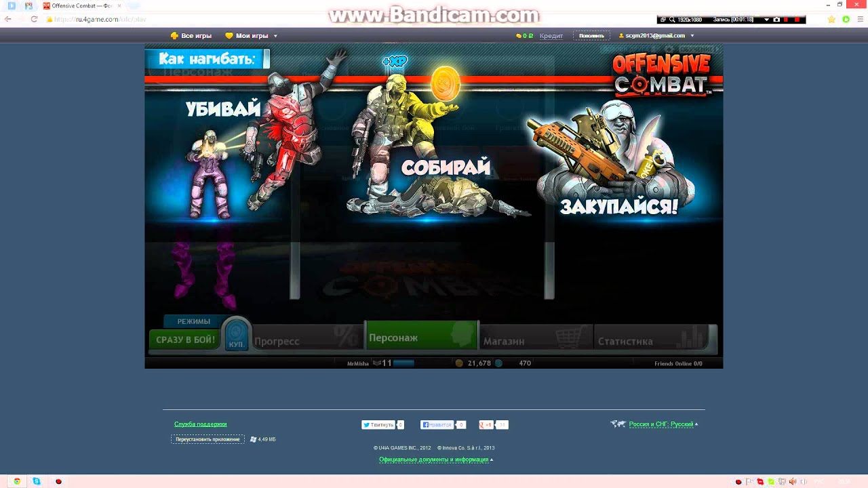Click the Friends Online 0/0 text
Image resolution: width=868 pixels, height=488 pixels.
[678, 363]
